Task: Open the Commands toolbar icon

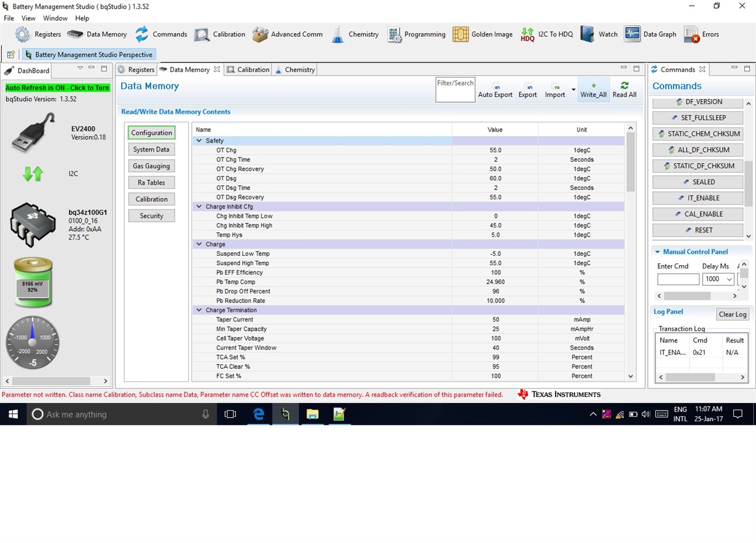Action: point(142,34)
